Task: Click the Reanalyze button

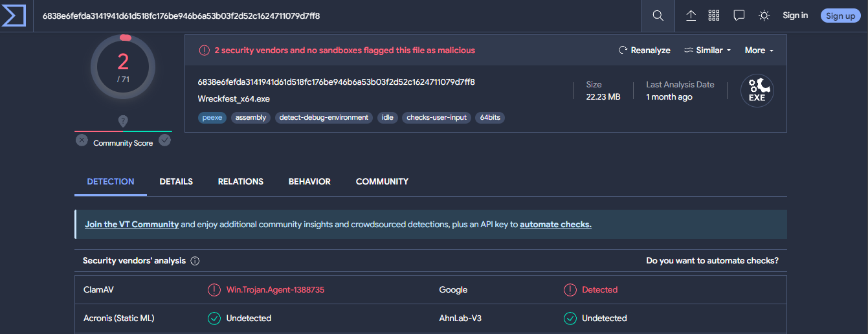Action: coord(644,50)
